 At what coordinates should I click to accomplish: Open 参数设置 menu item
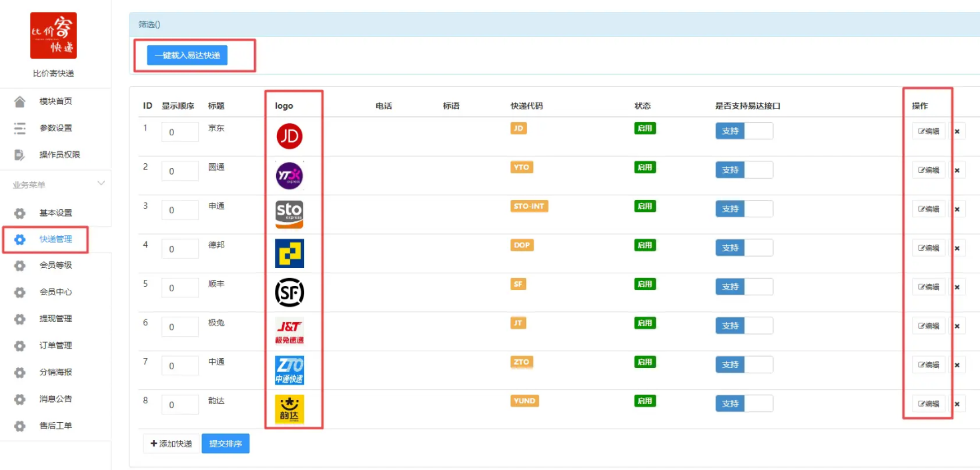click(55, 128)
